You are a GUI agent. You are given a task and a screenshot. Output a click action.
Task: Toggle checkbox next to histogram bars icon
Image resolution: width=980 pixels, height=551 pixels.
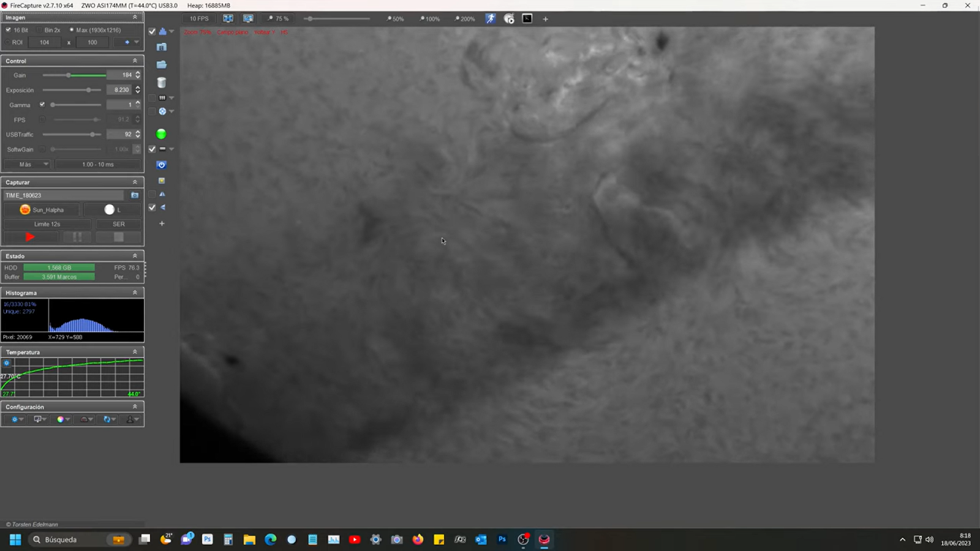coord(152,31)
